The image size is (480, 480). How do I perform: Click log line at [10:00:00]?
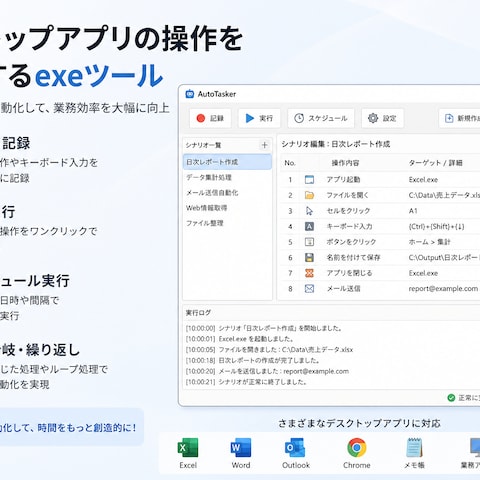point(264,328)
